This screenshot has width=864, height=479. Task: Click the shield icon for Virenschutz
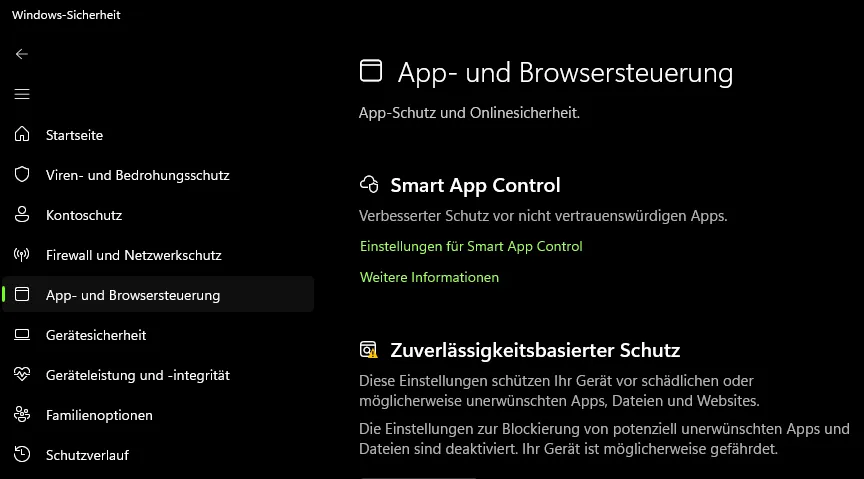[22, 175]
